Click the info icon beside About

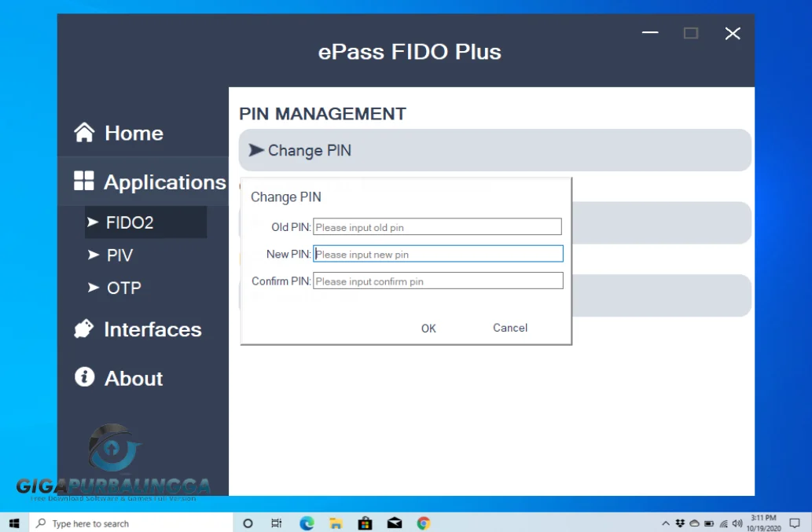pos(84,376)
